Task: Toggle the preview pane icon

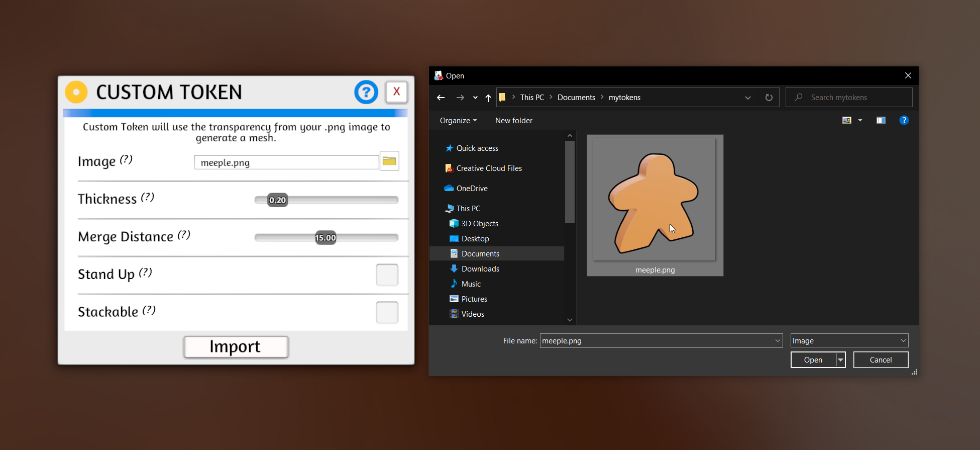Action: pyautogui.click(x=881, y=120)
